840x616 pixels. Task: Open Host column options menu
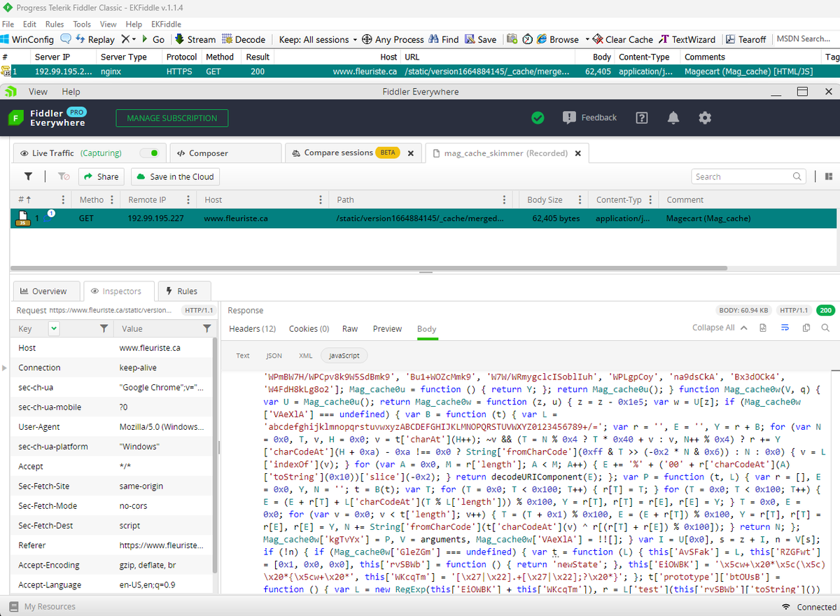point(320,199)
